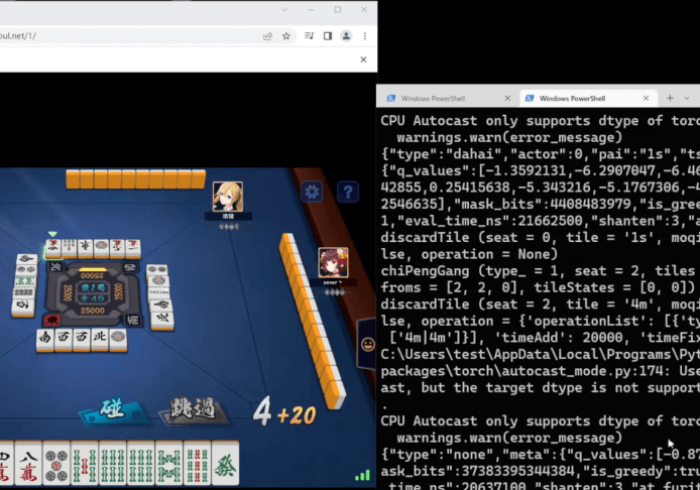Image resolution: width=700 pixels, height=490 pixels.
Task: Click the network signal strength indicator
Action: click(362, 475)
